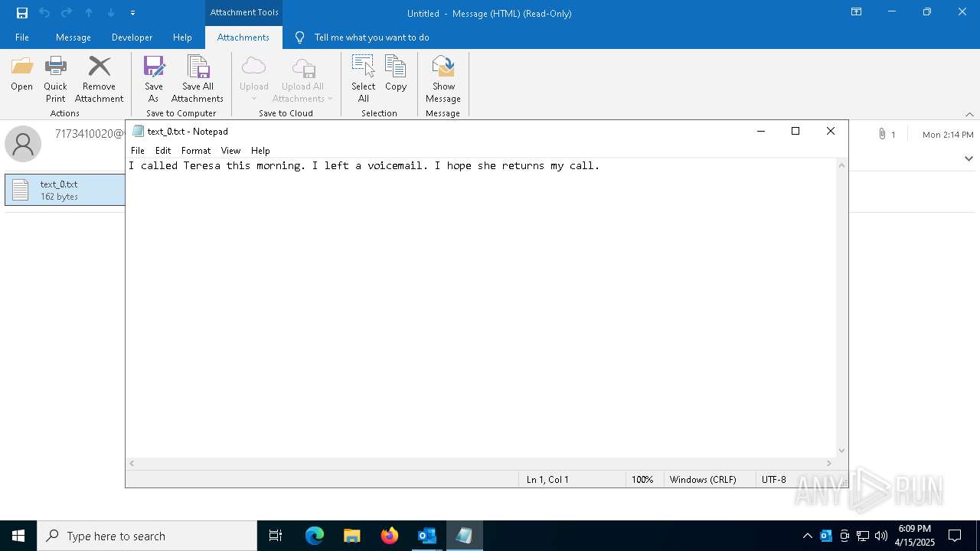The width and height of the screenshot is (980, 551).
Task: Click the network icon in system tray
Action: (x=863, y=536)
